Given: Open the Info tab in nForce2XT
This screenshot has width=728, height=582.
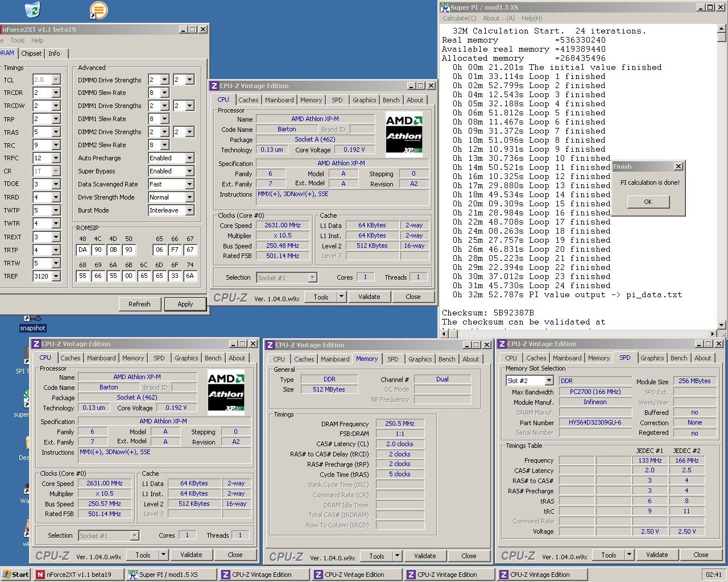Looking at the screenshot, I should coord(54,53).
